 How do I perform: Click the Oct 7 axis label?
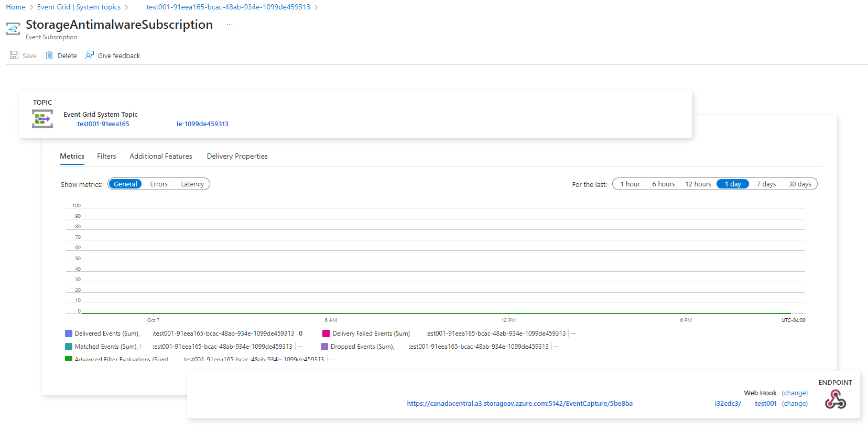154,320
